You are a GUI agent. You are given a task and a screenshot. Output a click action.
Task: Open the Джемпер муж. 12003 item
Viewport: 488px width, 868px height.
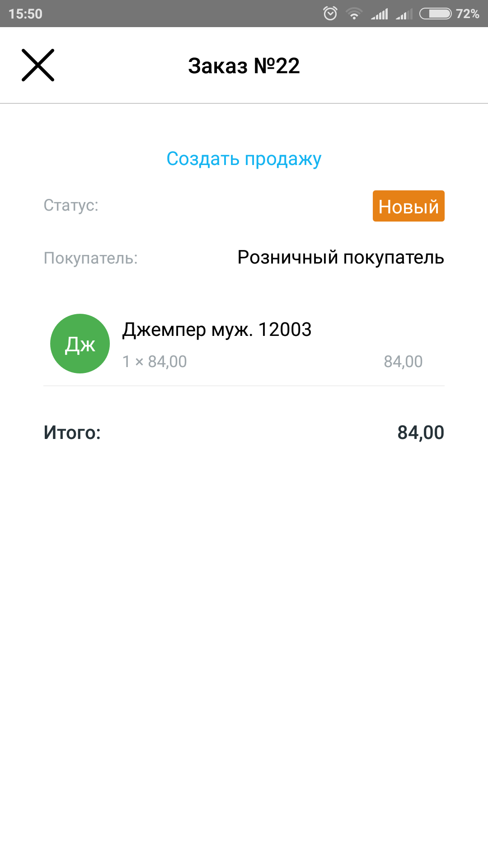(217, 330)
